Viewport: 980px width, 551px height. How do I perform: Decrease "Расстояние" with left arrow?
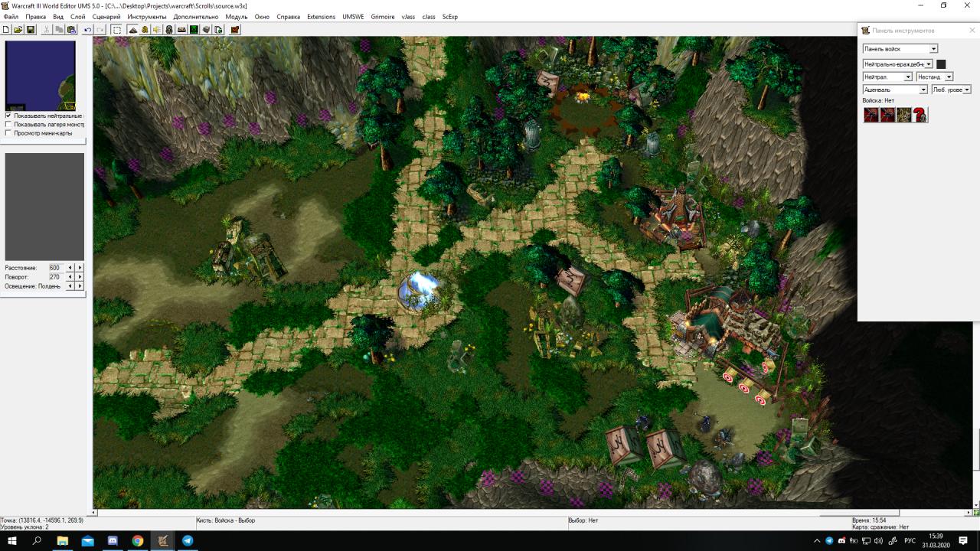tap(70, 268)
